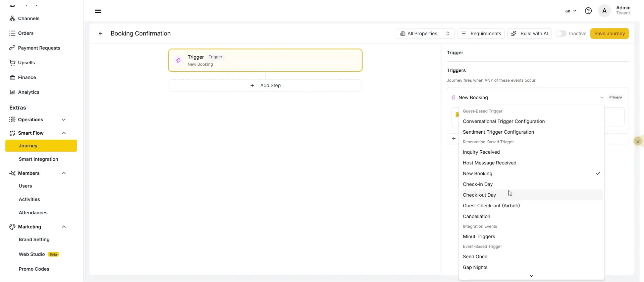Click the Marketing palette icon
Image resolution: width=644 pixels, height=282 pixels.
point(12,227)
